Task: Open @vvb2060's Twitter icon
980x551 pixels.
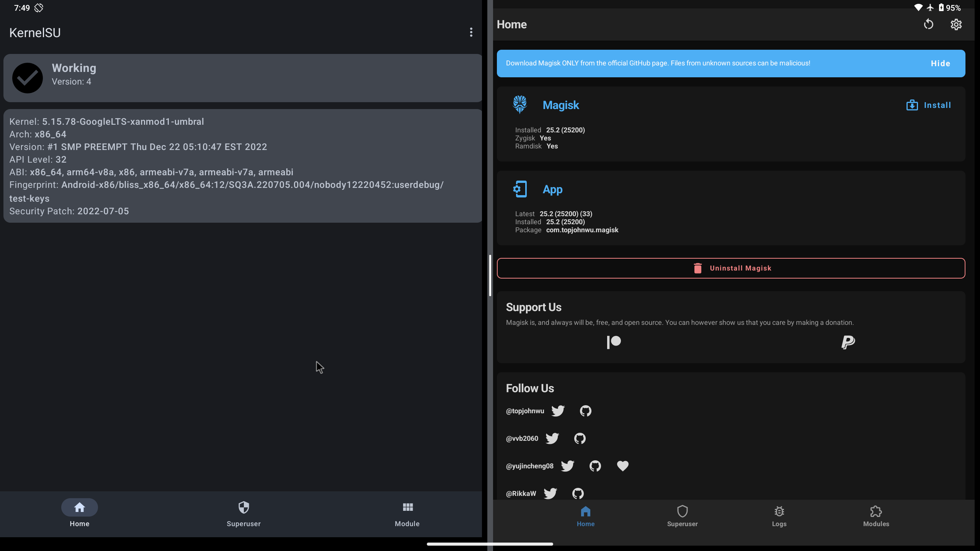Action: [x=552, y=438]
